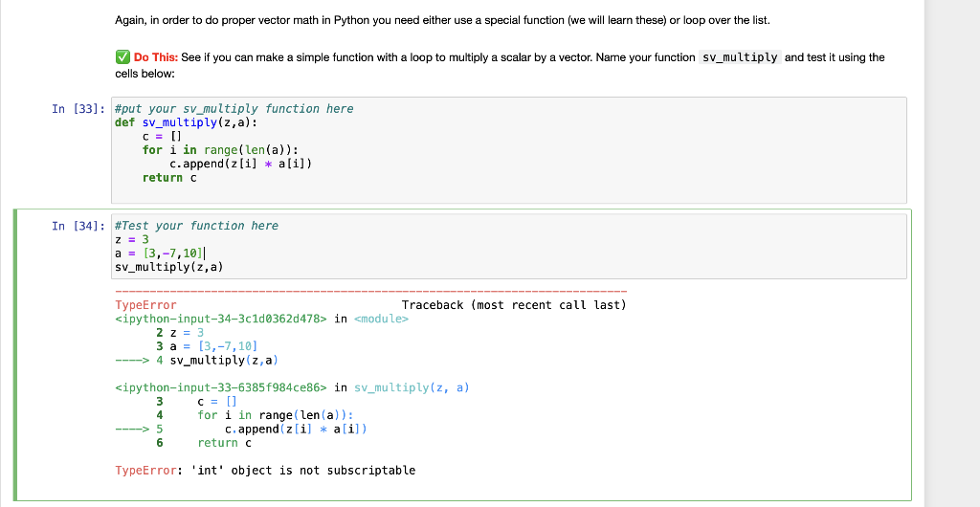The image size is (980, 507).
Task: Click inside the sv_multiply function code cell
Action: pos(509,150)
